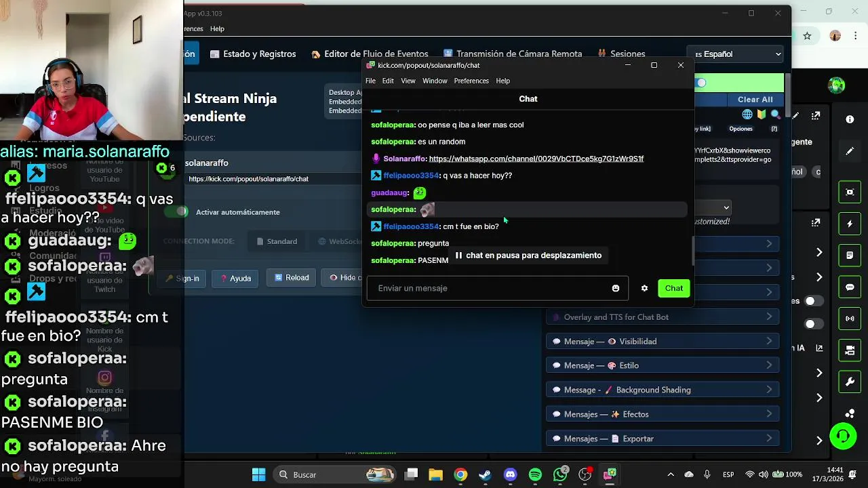Select the Standard connection mode
This screenshot has width=868, height=488.
(277, 241)
